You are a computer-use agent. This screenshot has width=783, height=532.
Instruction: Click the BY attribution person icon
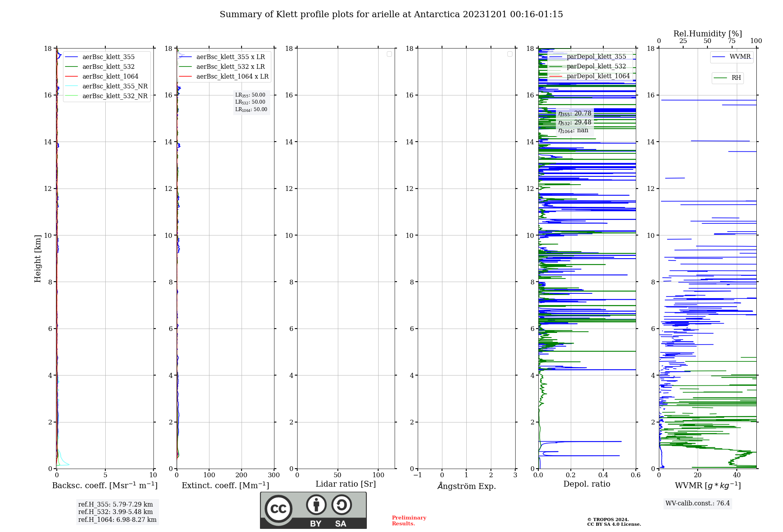pyautogui.click(x=316, y=505)
